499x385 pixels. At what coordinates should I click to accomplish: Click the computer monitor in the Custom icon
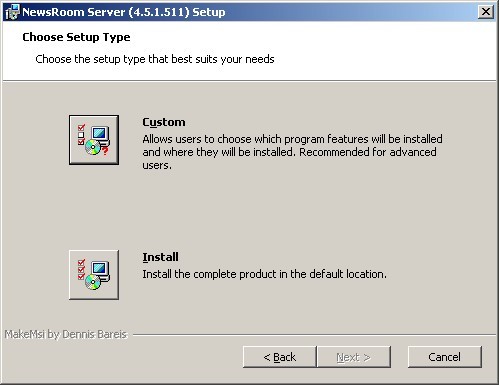100,136
